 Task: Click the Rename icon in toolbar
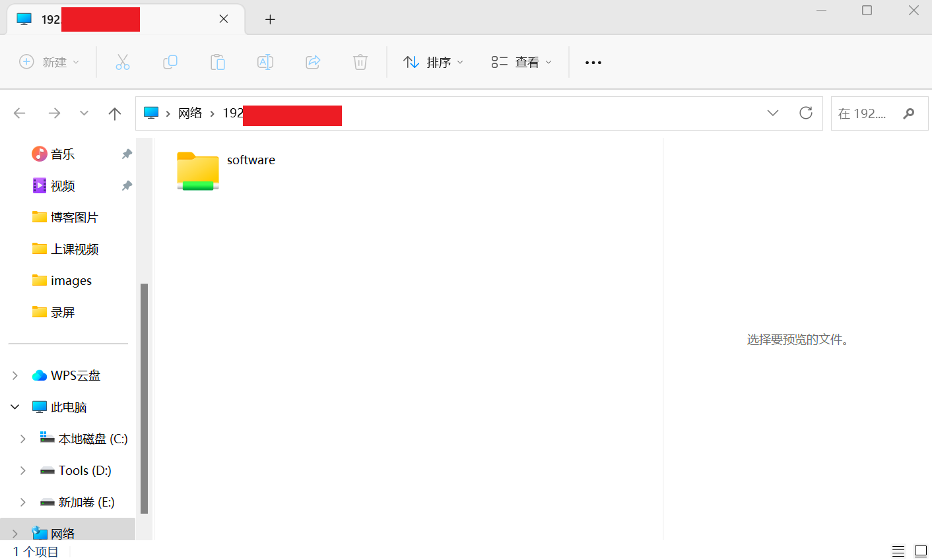[x=265, y=62]
